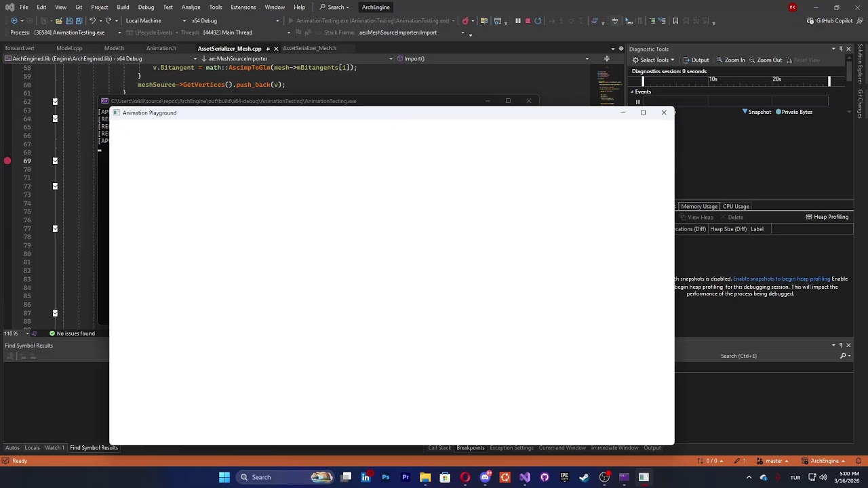Collapse the code block at line 69
Viewport: 868px width, 488px height.
coord(55,161)
